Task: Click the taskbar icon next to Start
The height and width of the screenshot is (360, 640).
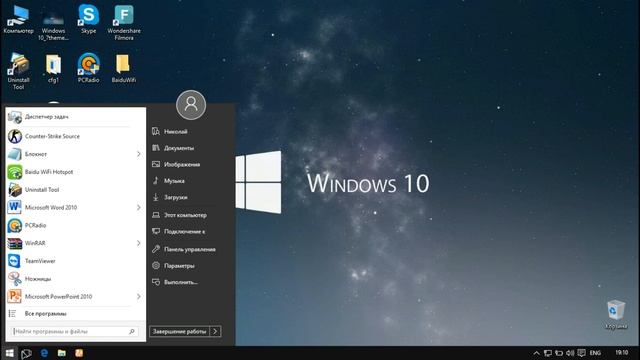Action: [x=27, y=353]
